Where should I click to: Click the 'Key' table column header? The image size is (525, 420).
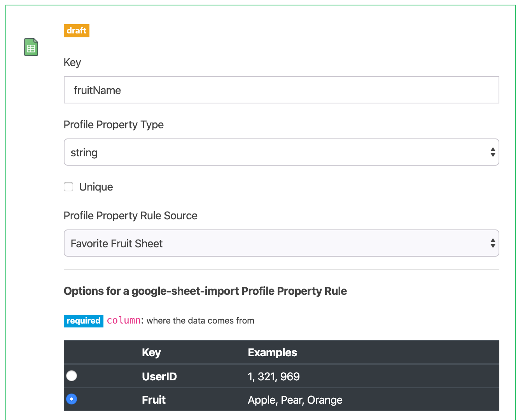[151, 352]
